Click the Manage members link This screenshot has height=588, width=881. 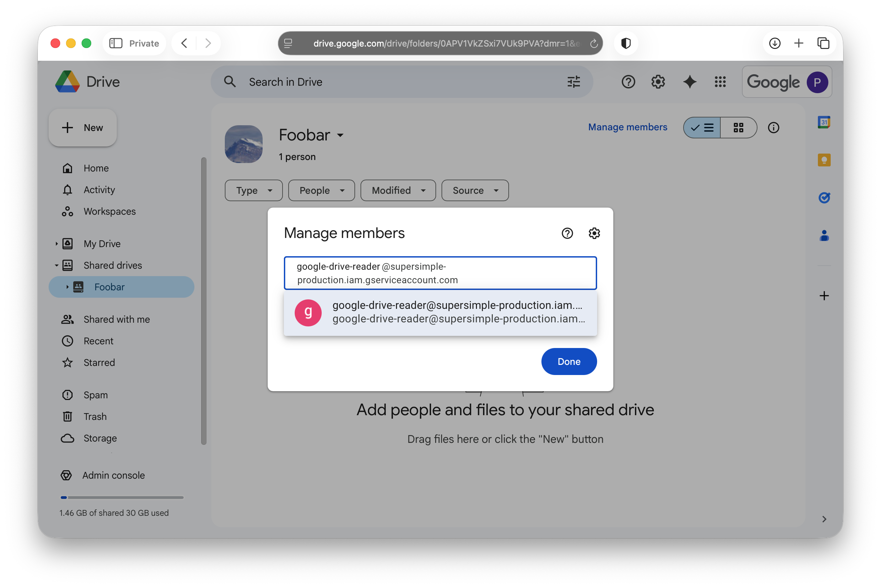628,127
